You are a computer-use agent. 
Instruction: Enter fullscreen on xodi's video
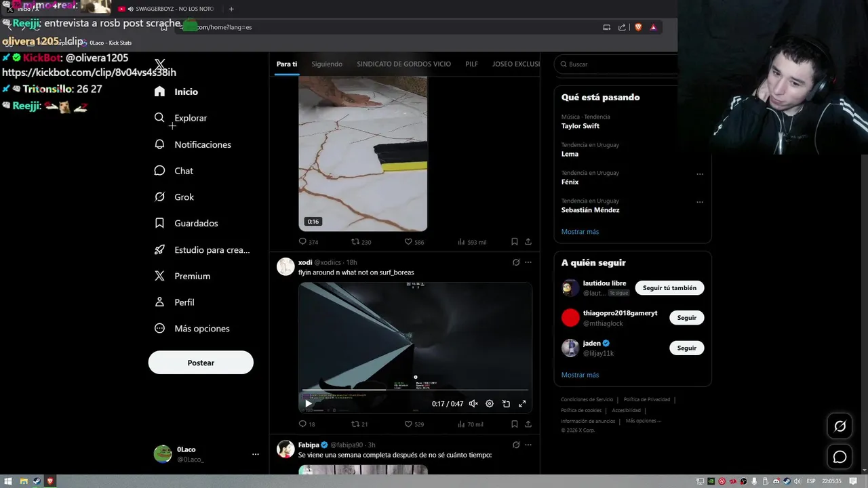tap(522, 403)
